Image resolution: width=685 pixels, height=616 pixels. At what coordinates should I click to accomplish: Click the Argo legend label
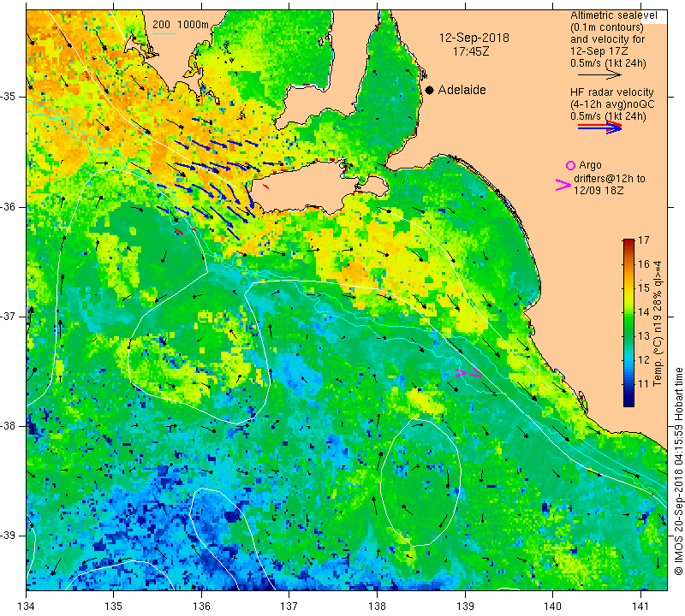pos(590,165)
